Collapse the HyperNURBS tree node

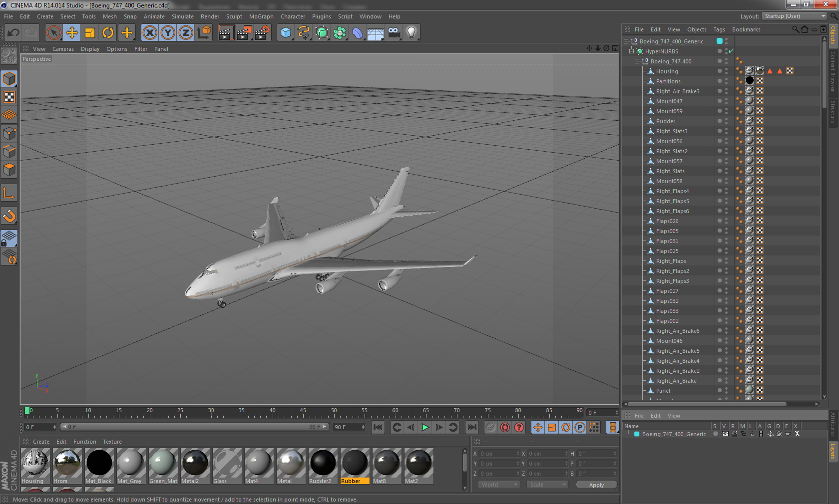click(631, 51)
